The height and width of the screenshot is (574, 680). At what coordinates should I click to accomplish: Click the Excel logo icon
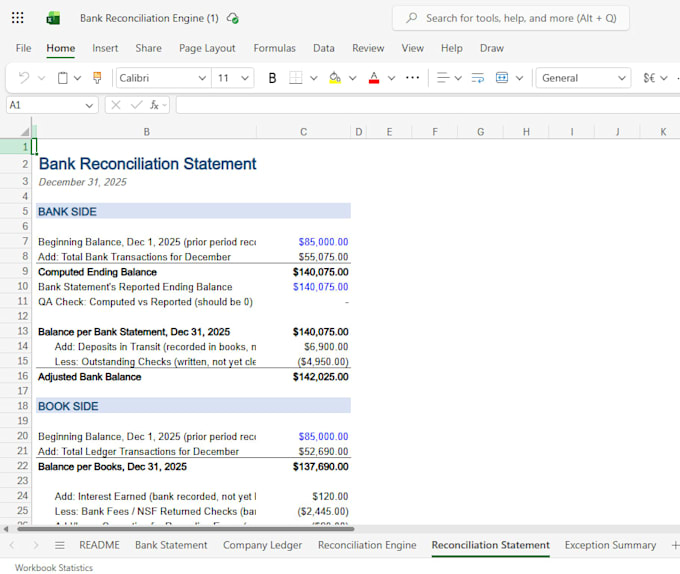53,18
